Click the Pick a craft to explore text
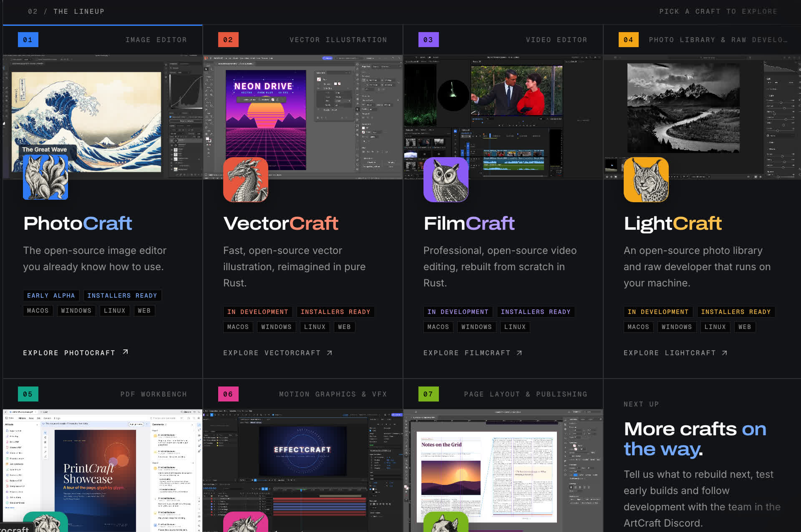Screen dimensions: 801x532 pos(718,11)
